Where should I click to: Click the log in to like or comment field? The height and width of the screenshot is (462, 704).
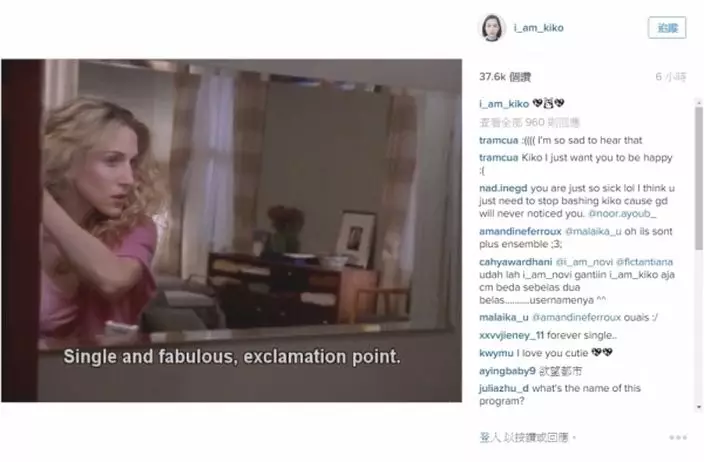528,437
